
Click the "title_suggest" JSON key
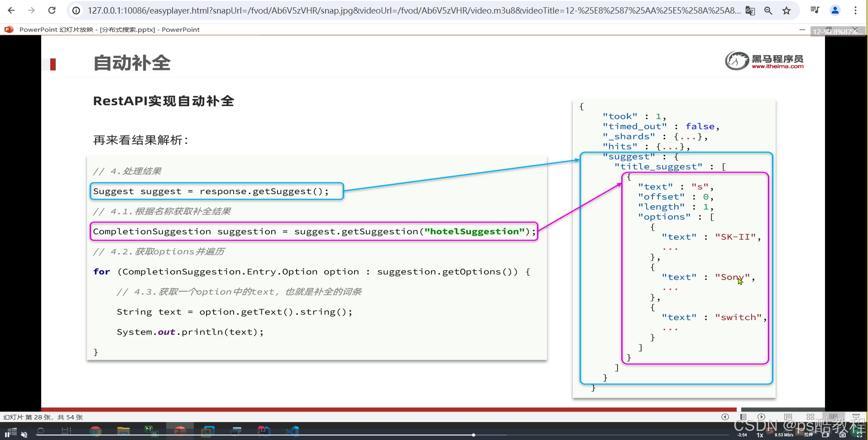[658, 167]
